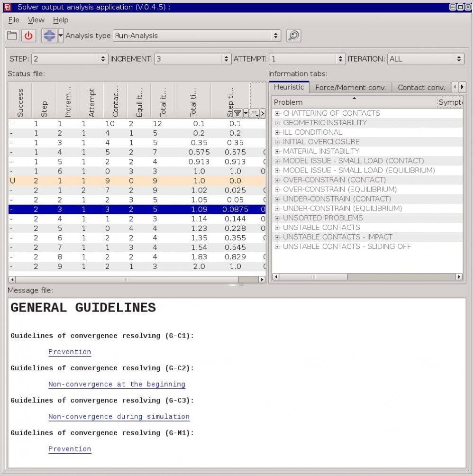The width and height of the screenshot is (474, 476).
Task: Expand ILL CONDITIONAL node
Action: pyautogui.click(x=277, y=132)
